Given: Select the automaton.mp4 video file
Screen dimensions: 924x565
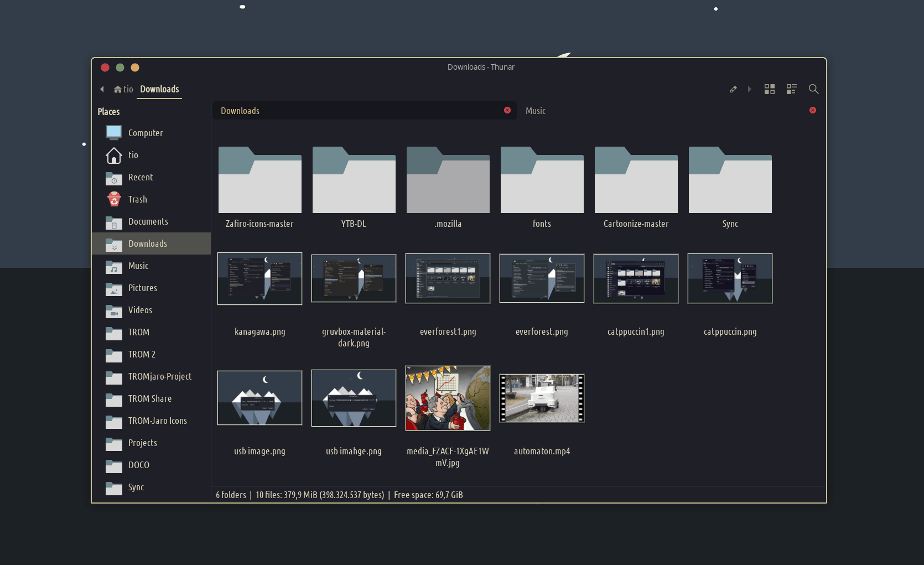Looking at the screenshot, I should point(542,398).
